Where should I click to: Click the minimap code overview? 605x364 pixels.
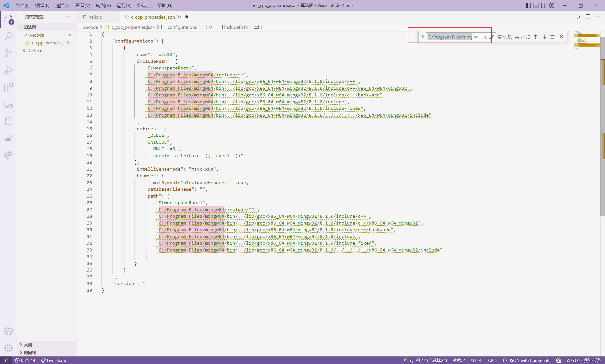[587, 40]
